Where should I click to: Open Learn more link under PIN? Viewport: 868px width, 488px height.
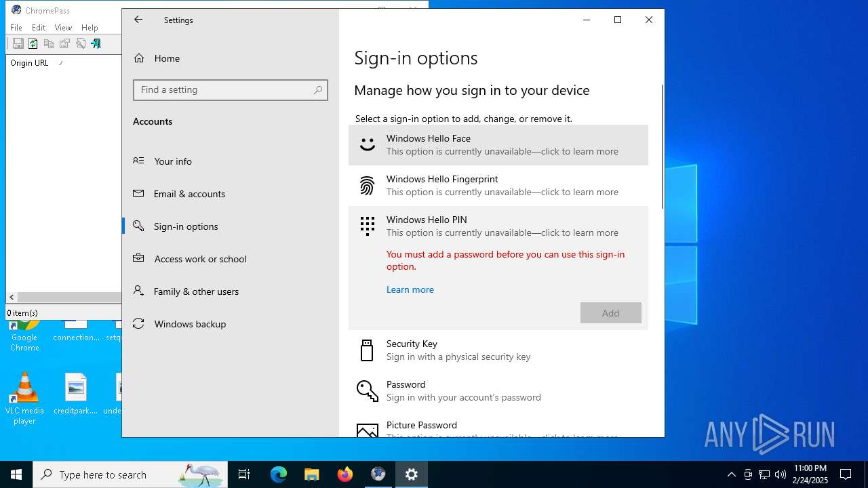(x=410, y=289)
